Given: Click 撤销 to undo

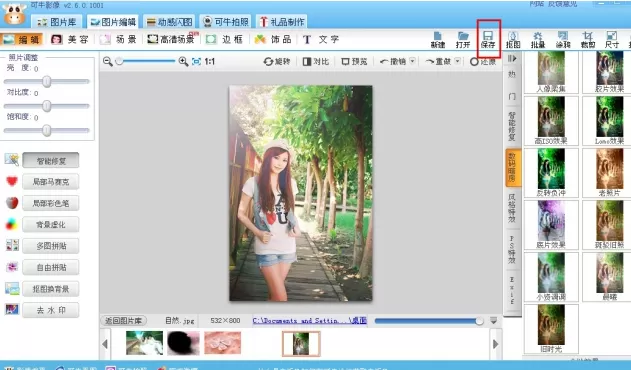Looking at the screenshot, I should [393, 62].
